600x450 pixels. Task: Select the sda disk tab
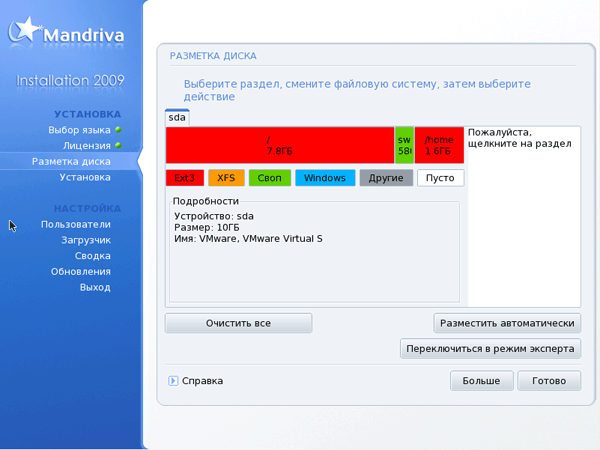tap(177, 117)
